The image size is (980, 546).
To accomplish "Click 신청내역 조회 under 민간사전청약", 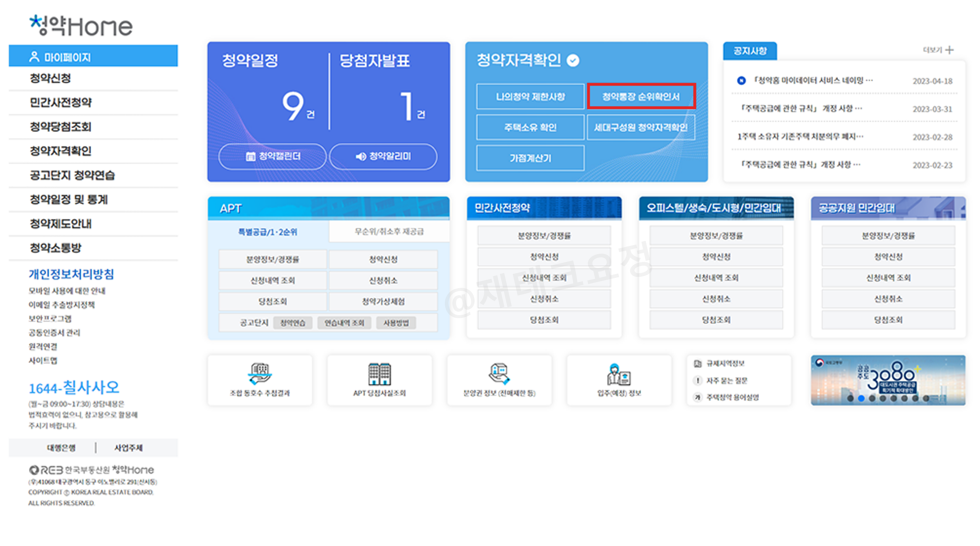I will click(x=544, y=278).
